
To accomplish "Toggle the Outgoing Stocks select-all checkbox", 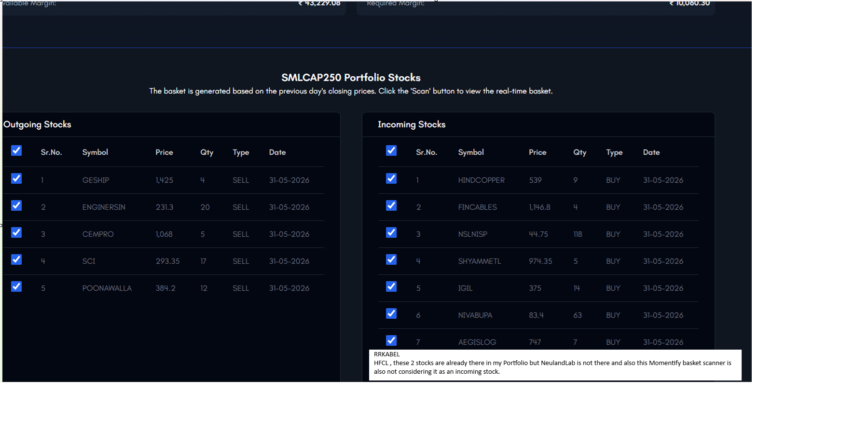I will click(x=16, y=150).
